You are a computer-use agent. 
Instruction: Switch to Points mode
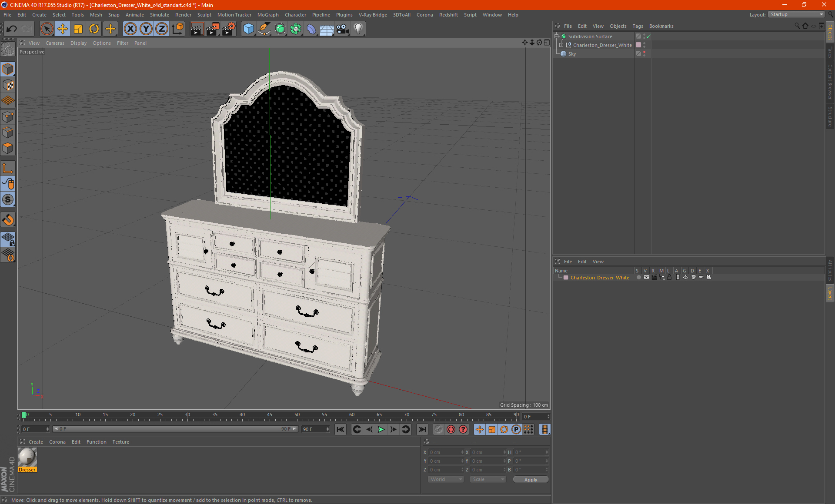point(8,117)
